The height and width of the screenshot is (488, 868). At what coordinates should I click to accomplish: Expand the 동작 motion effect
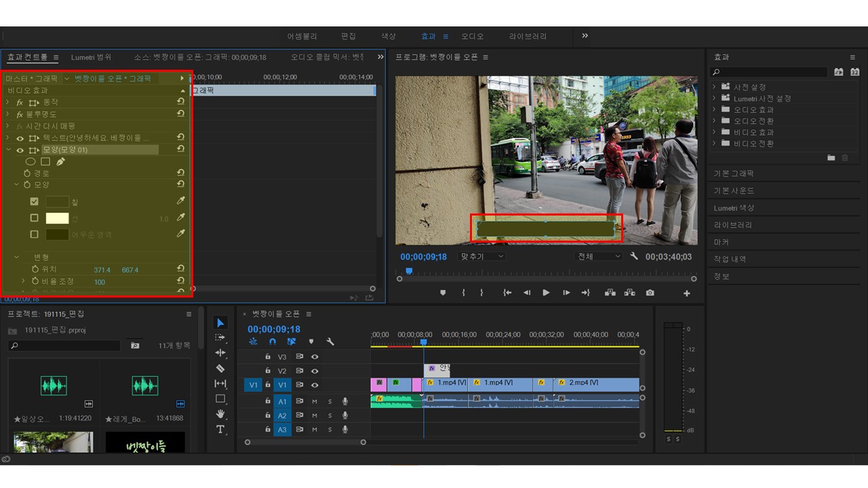[7, 102]
